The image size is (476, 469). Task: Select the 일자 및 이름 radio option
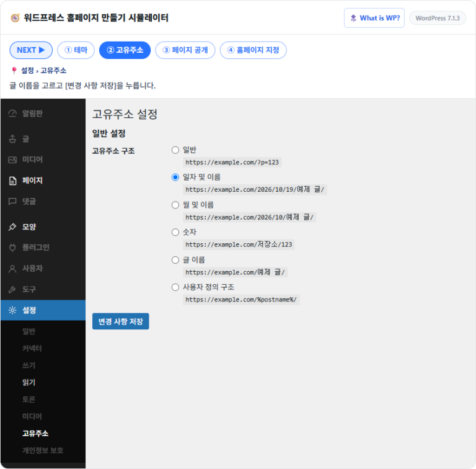coord(175,177)
